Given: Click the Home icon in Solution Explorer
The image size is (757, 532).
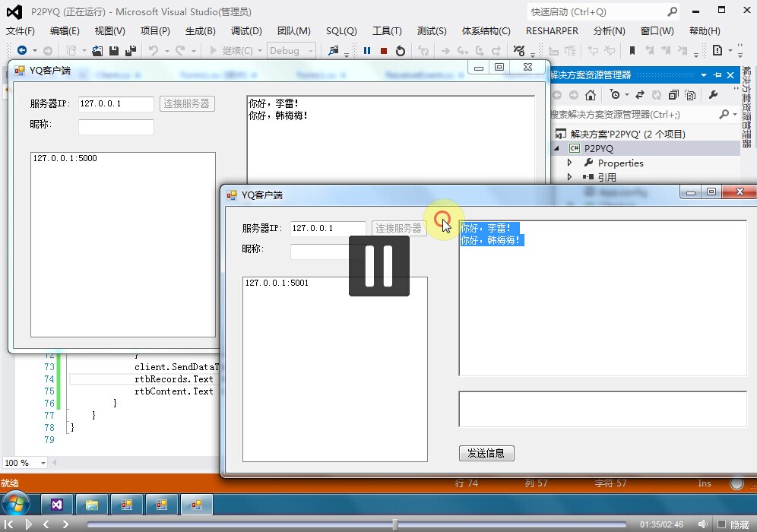Looking at the screenshot, I should [x=591, y=95].
